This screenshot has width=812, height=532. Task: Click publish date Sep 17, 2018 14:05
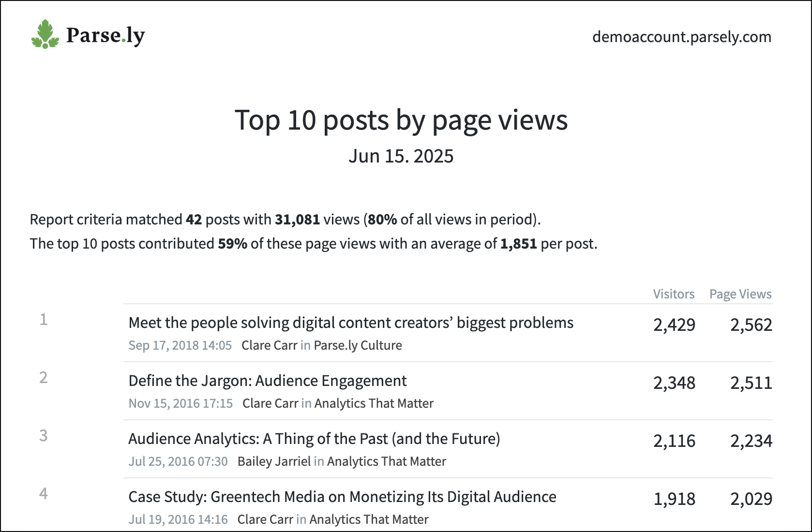pyautogui.click(x=180, y=345)
